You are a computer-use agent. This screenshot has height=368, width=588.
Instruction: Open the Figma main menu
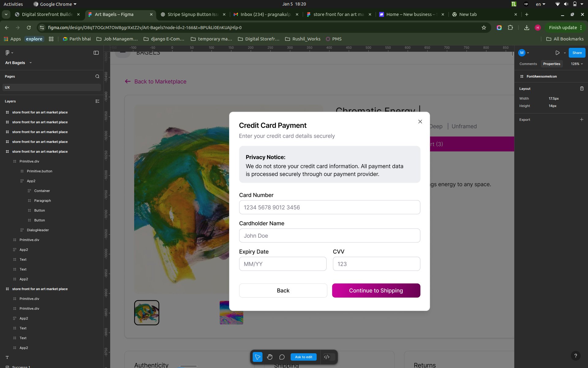click(x=9, y=53)
